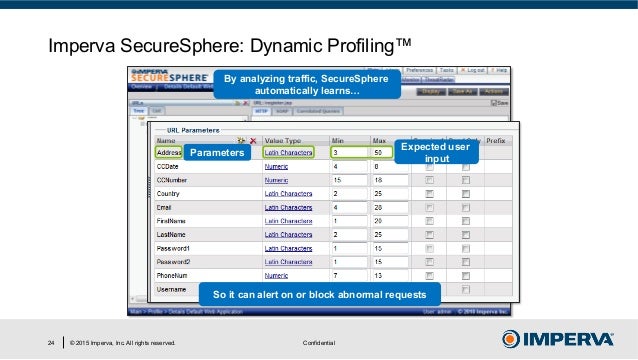Screen dimensions: 638x360
Task: Click the breadcrumb in bottom status bar
Action: tap(186, 312)
